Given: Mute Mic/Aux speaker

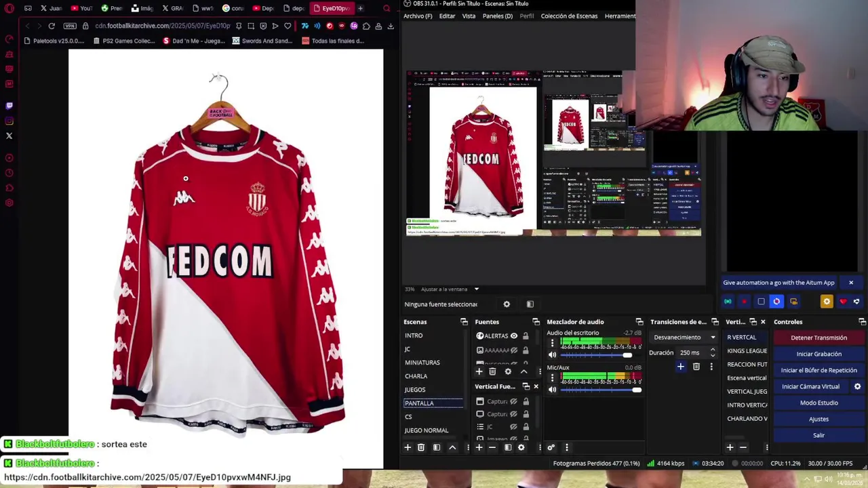Looking at the screenshot, I should [552, 390].
